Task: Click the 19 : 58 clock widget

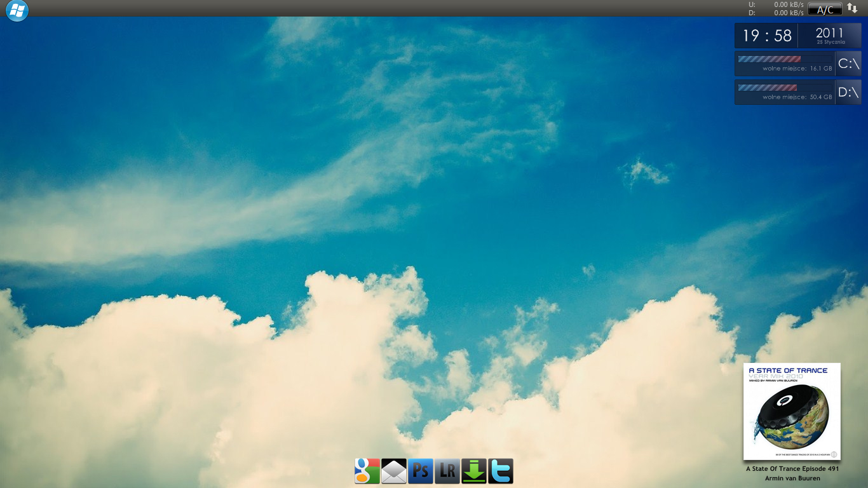Action: click(767, 36)
